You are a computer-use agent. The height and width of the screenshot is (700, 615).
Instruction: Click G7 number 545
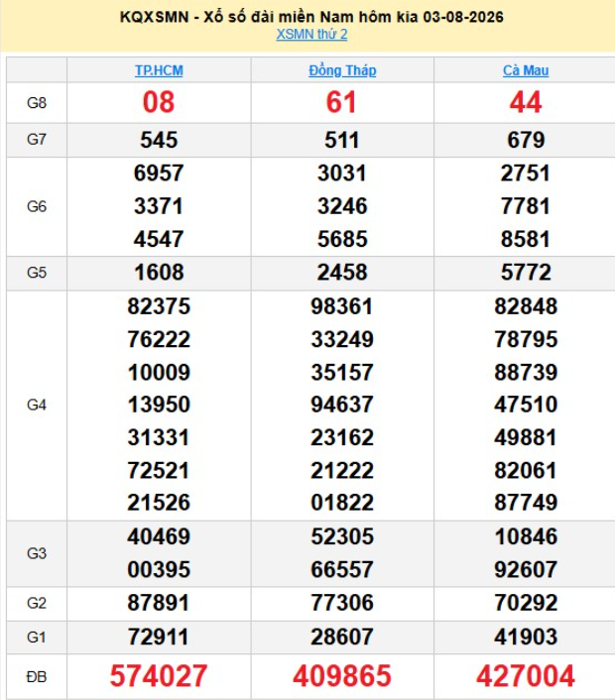coord(159,140)
